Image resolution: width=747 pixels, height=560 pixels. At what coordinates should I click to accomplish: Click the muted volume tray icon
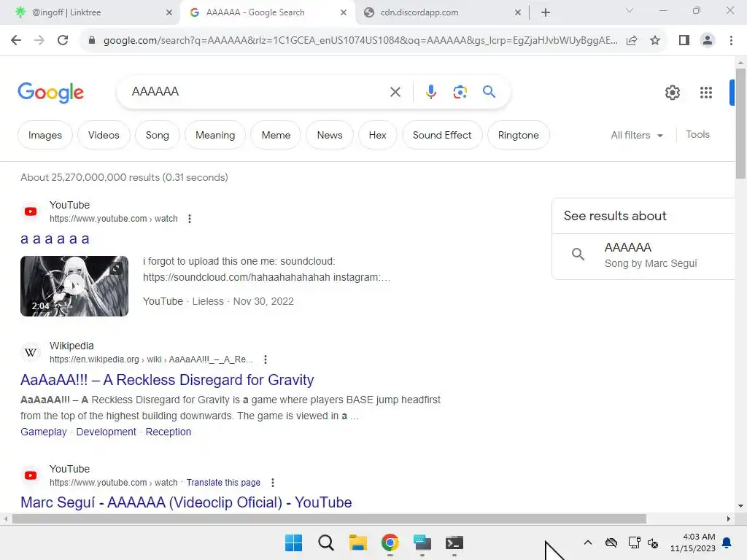[x=653, y=542]
